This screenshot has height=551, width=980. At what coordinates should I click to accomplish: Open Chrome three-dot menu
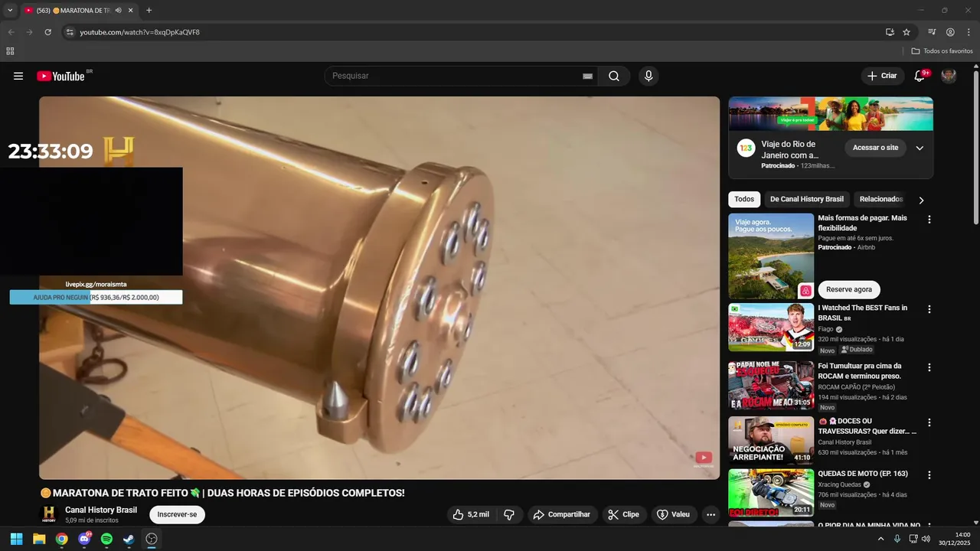pyautogui.click(x=969, y=32)
